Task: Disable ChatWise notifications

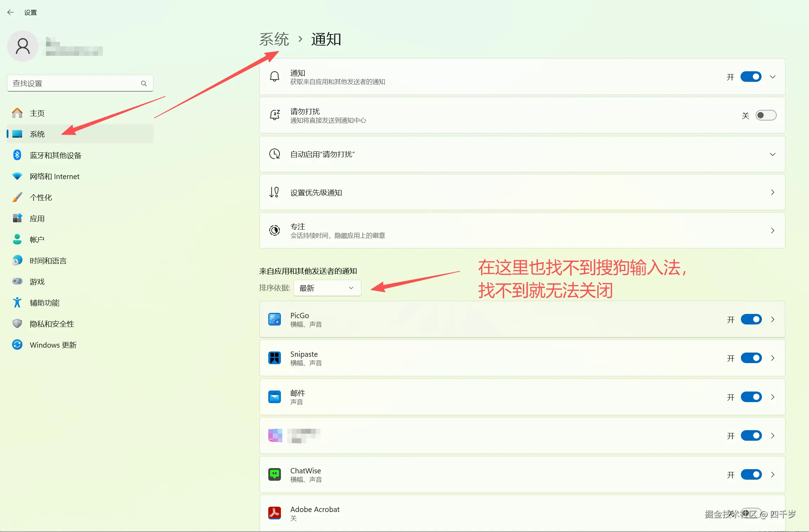Action: click(x=751, y=474)
